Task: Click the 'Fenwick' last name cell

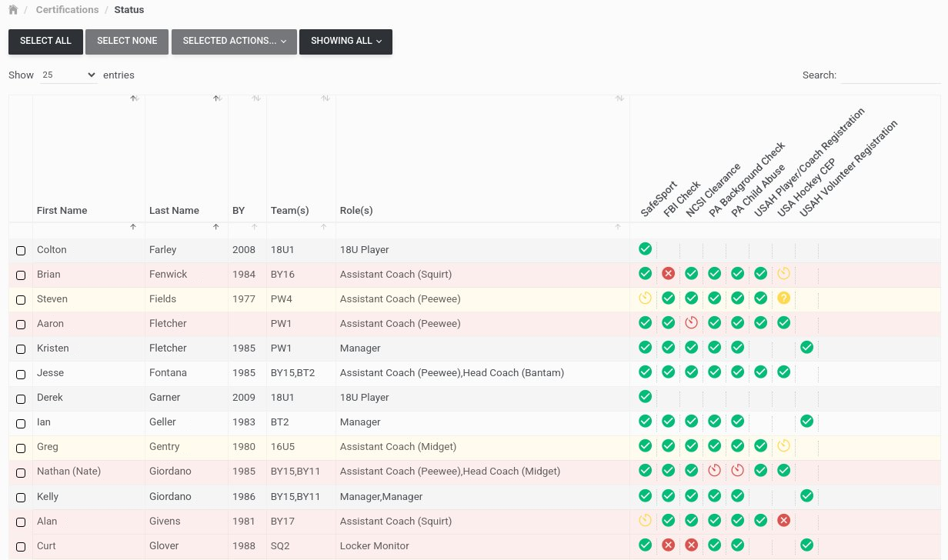Action: tap(186, 275)
